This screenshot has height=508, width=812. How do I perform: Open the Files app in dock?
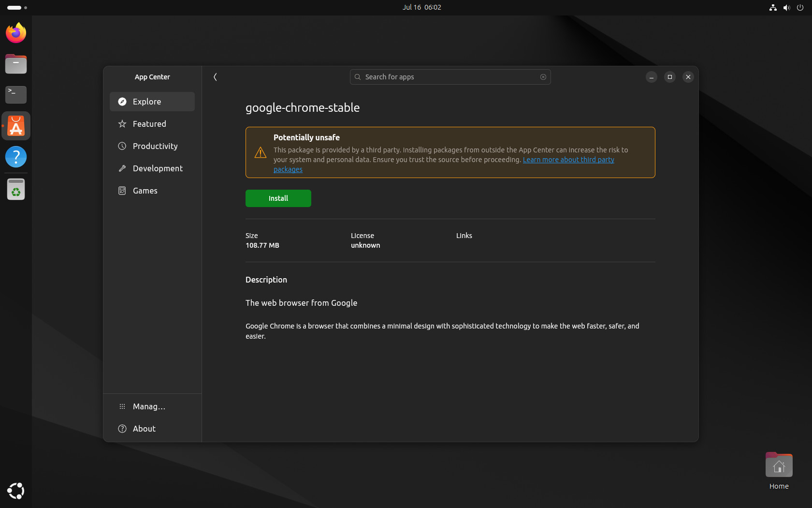[16, 64]
